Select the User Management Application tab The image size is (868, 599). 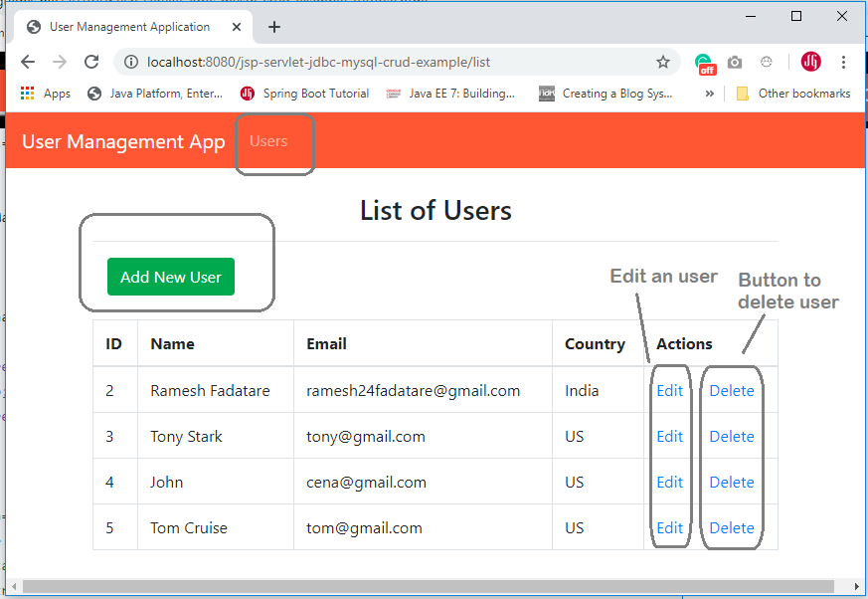(x=127, y=26)
